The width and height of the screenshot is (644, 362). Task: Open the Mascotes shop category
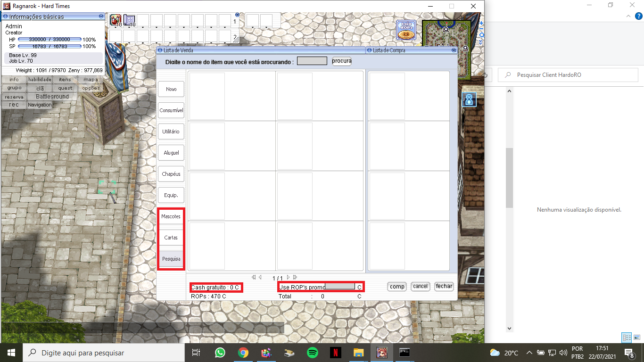(x=171, y=216)
